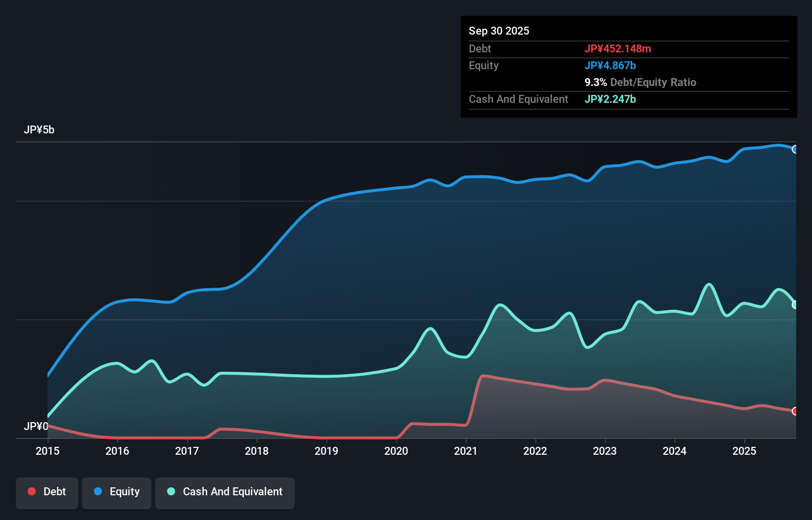Click the teal JP¥2.247b cash value link
The height and width of the screenshot is (520, 812).
click(x=610, y=99)
